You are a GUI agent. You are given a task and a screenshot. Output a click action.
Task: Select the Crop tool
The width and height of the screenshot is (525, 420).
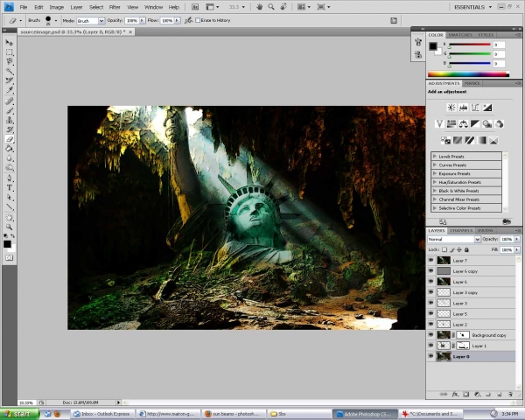[9, 80]
